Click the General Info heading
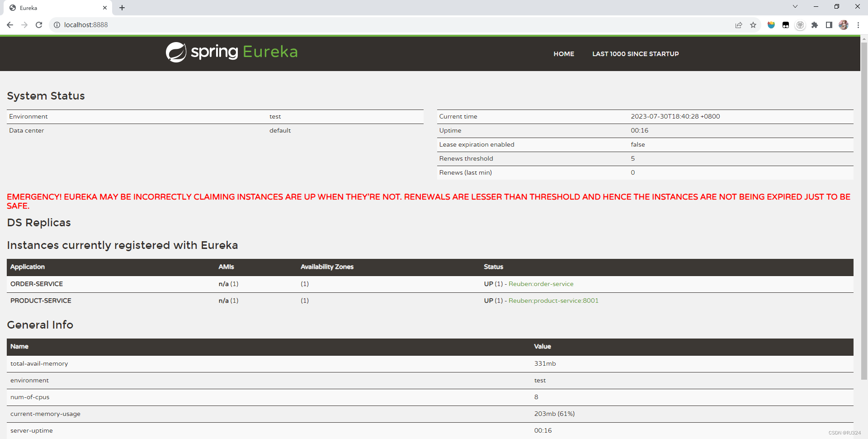Image resolution: width=868 pixels, height=439 pixels. [x=40, y=325]
